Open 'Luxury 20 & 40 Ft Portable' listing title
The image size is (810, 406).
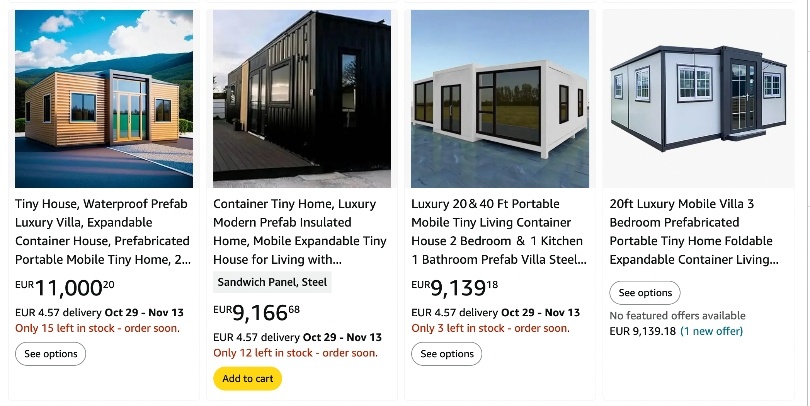(x=499, y=231)
